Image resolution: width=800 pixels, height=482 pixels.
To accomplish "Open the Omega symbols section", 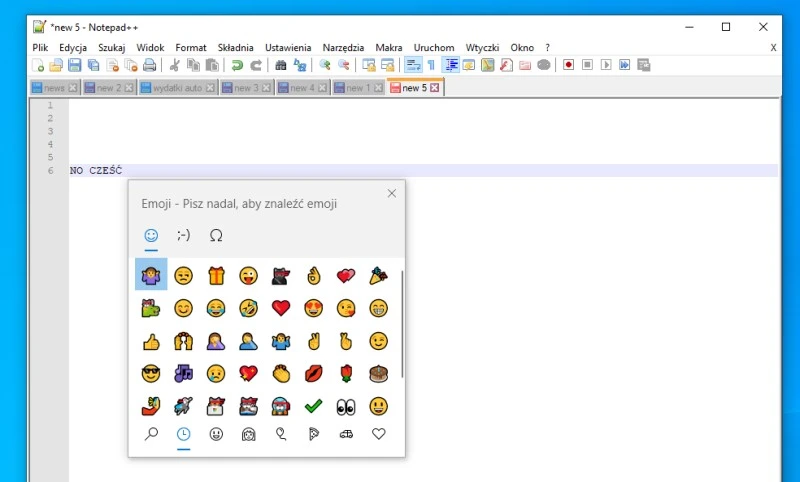I will (215, 235).
